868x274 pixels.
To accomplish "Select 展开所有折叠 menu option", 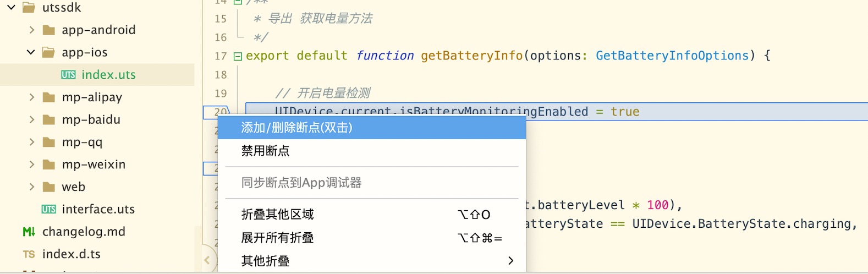I will pyautogui.click(x=277, y=238).
